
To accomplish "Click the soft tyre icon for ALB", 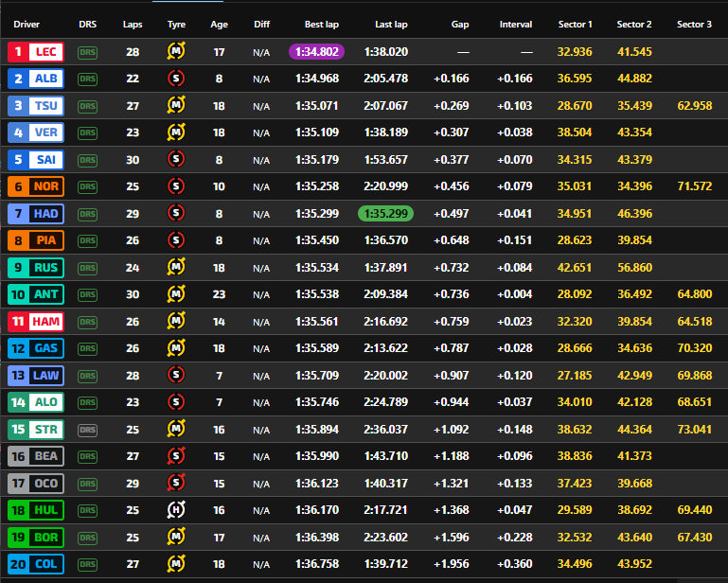I will (176, 79).
